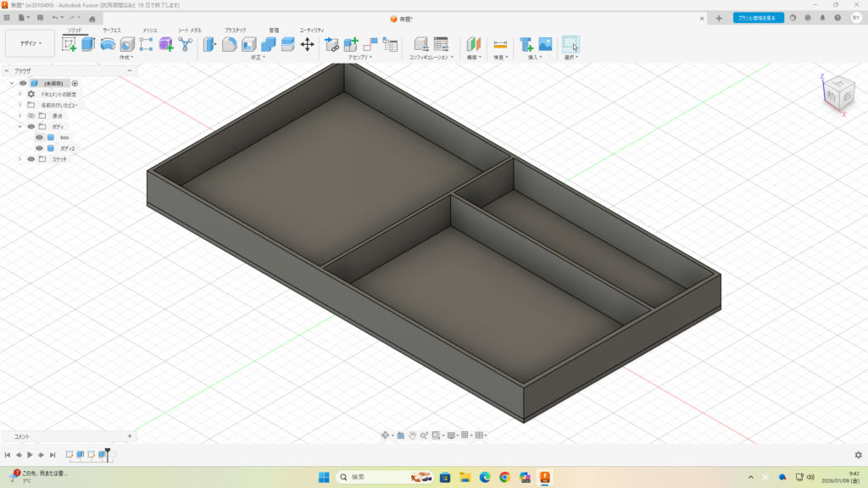
Task: Open the デザイン workspace dropdown
Action: tap(31, 43)
